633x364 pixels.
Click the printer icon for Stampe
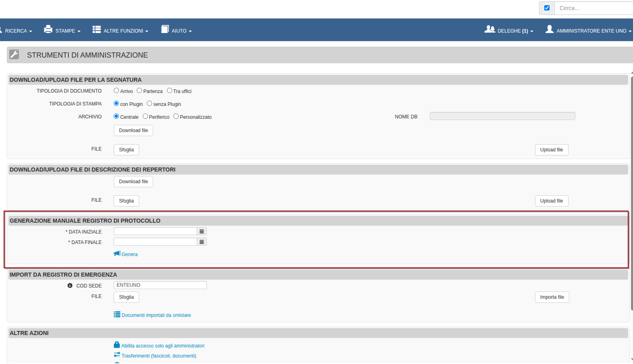pos(48,29)
